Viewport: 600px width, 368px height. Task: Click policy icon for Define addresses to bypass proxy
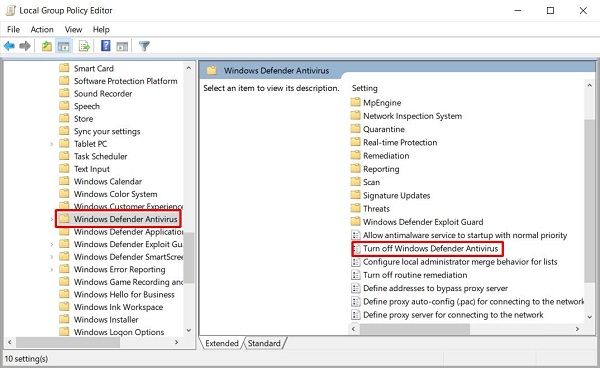[356, 288]
